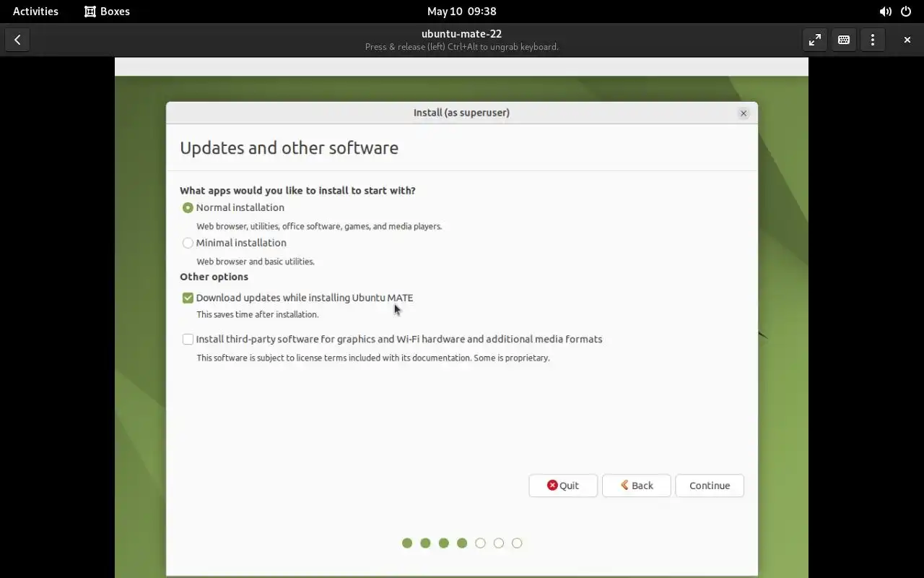Click 'What apps would you like to install' text
924x578 pixels.
tap(297, 191)
